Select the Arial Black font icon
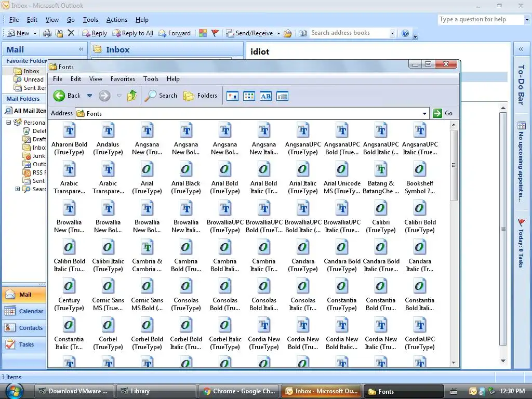The image size is (532, 399). coord(186,170)
